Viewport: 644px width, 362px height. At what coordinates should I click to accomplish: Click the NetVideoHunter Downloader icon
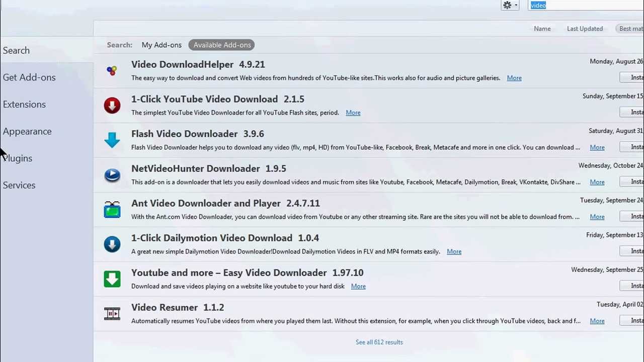point(112,174)
